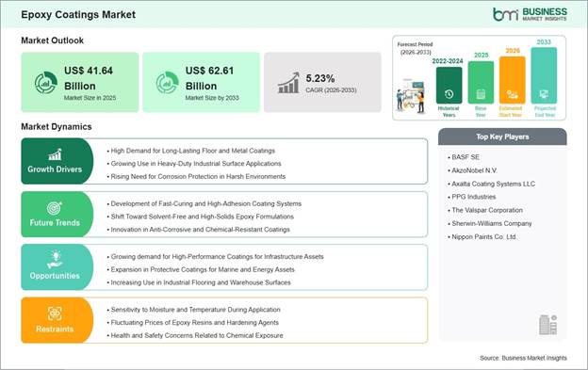Click the rising bar chart CAGR icon
This screenshot has height=370, width=588.
288,83
